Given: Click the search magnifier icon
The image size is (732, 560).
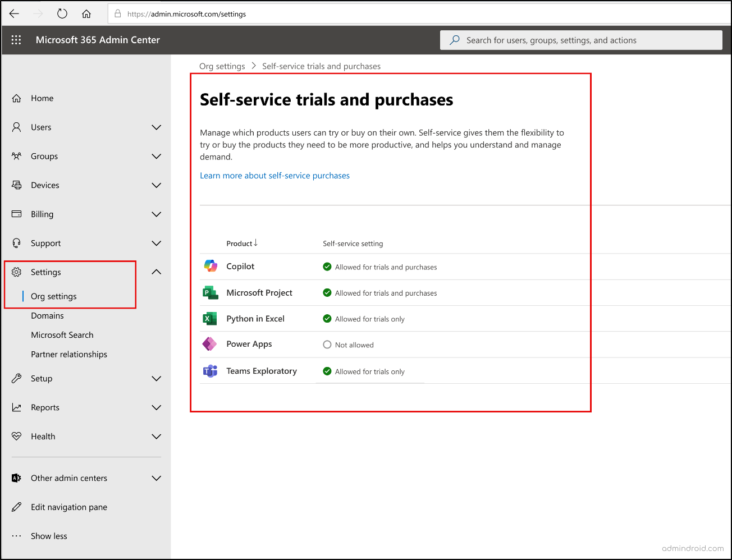Looking at the screenshot, I should click(454, 40).
